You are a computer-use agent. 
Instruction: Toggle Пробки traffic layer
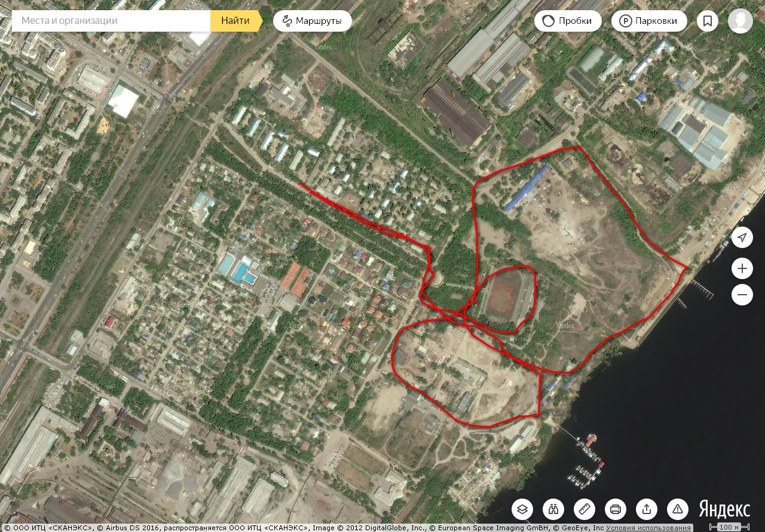click(x=567, y=21)
